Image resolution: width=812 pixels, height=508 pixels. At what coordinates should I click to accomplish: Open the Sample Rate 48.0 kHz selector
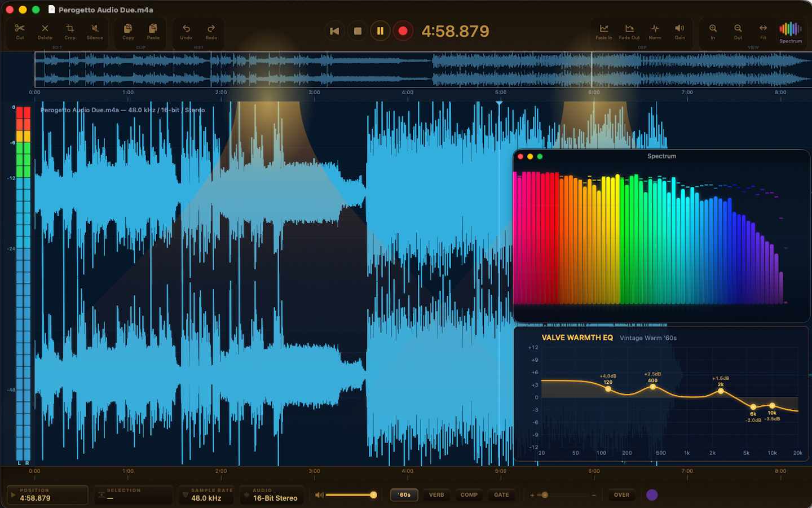pos(206,495)
